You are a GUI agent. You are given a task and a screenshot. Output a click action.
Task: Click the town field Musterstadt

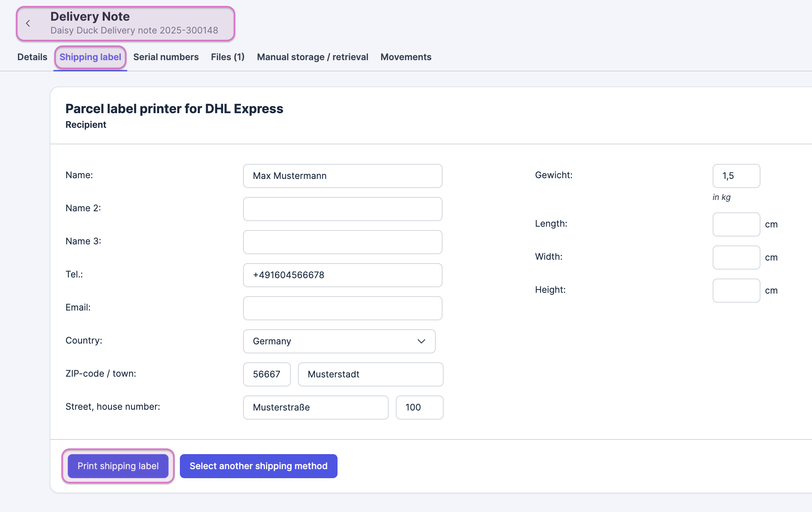point(370,374)
